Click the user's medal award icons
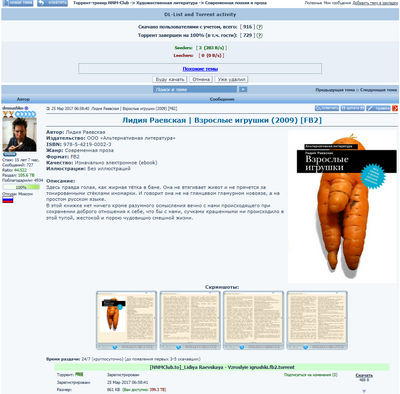This screenshot has width=400, height=394. [8, 114]
